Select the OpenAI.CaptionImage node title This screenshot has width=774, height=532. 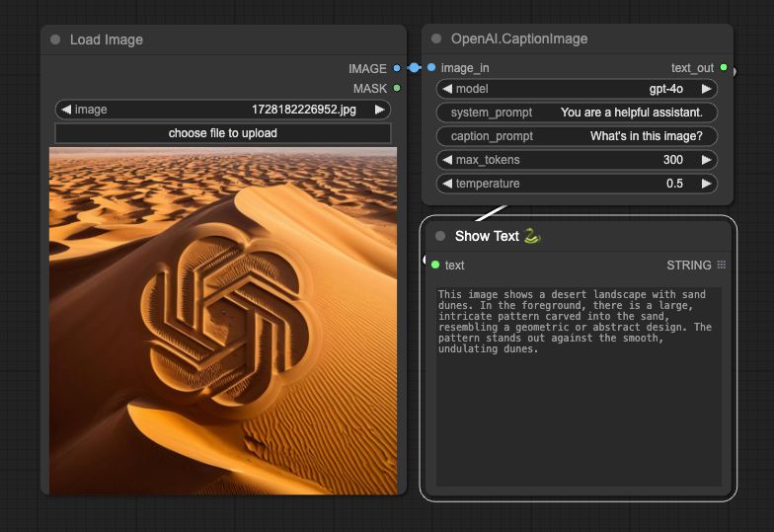coord(519,39)
